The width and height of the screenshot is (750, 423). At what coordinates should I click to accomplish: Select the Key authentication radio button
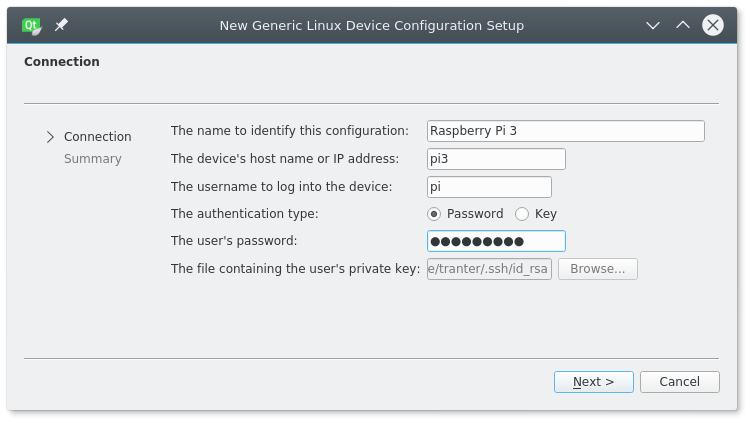pos(522,214)
